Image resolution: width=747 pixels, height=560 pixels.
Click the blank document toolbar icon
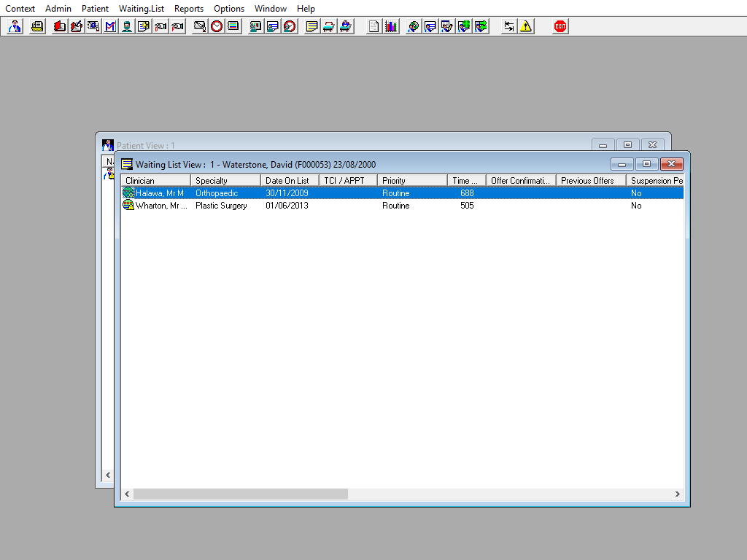coord(374,26)
